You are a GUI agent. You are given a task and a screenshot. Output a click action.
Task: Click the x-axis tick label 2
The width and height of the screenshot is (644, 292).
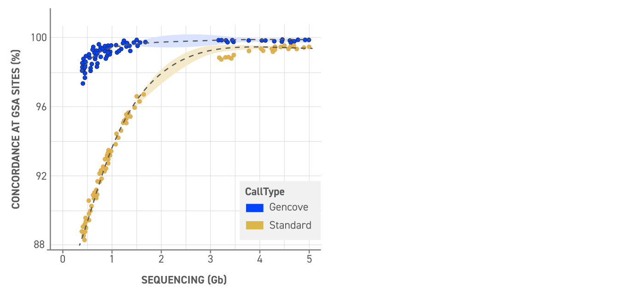point(161,259)
